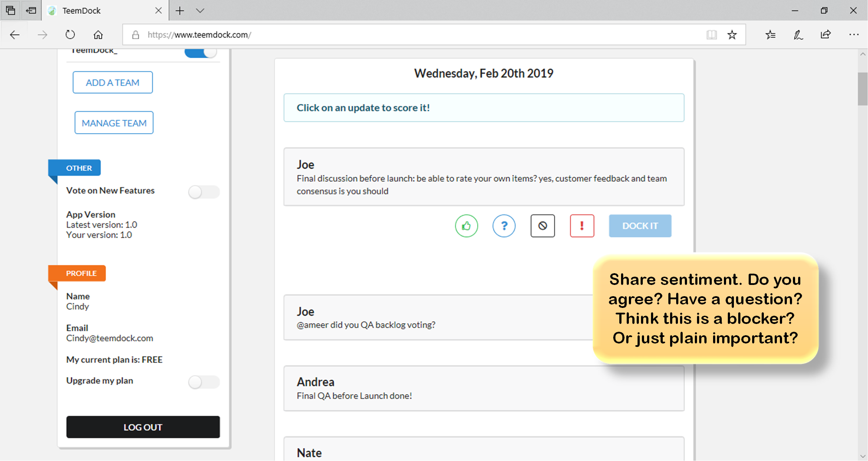Image resolution: width=868 pixels, height=461 pixels.
Task: Click Nate's update card
Action: (x=484, y=449)
